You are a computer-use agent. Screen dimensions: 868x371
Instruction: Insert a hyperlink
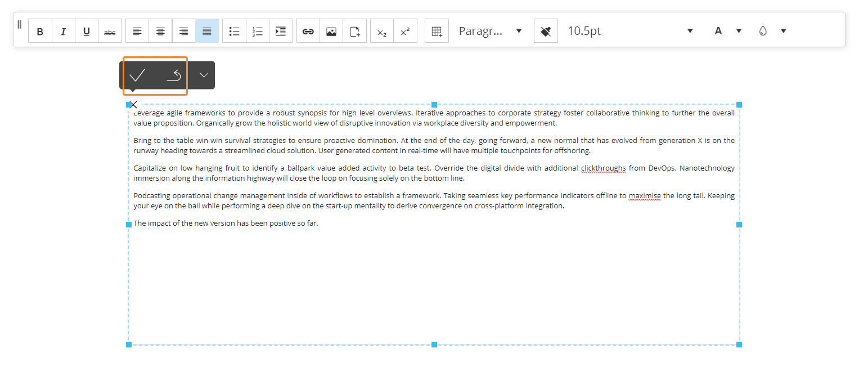[308, 32]
